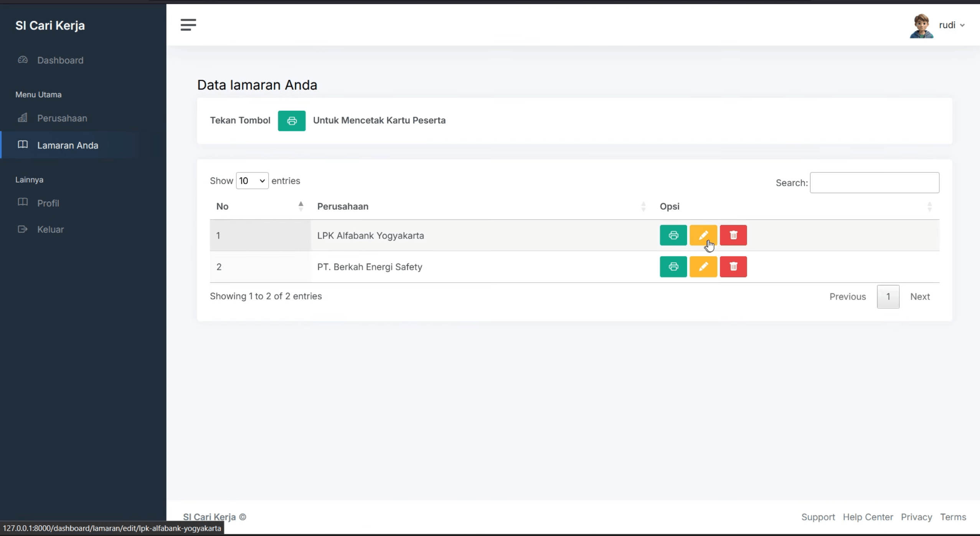Open Dashboard in the sidebar
This screenshot has height=536, width=980.
60,60
